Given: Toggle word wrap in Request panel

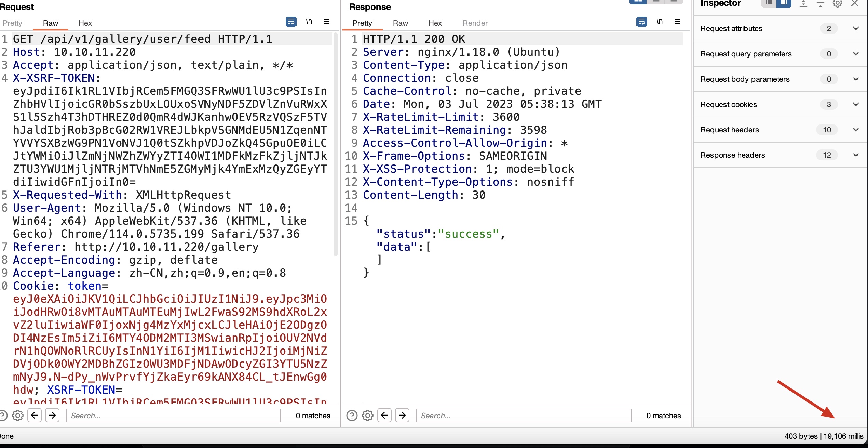Looking at the screenshot, I should 291,22.
